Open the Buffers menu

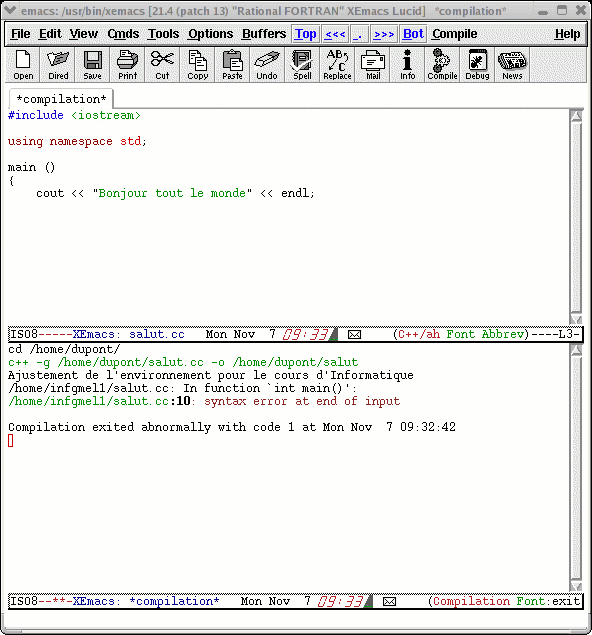click(x=264, y=34)
